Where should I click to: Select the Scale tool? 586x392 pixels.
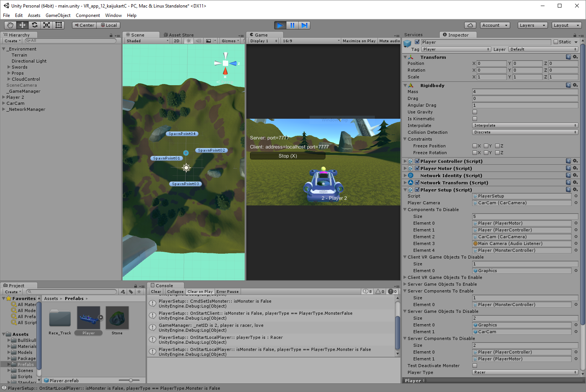(46, 25)
